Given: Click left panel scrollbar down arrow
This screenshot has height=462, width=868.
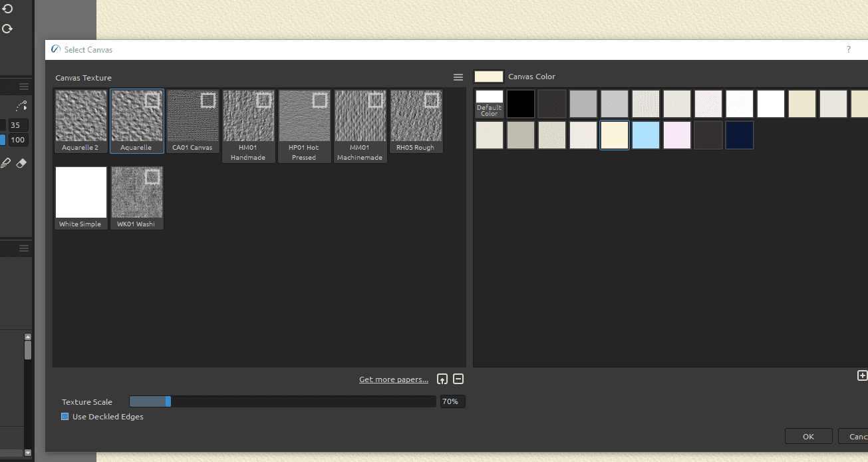Looking at the screenshot, I should 28,453.
